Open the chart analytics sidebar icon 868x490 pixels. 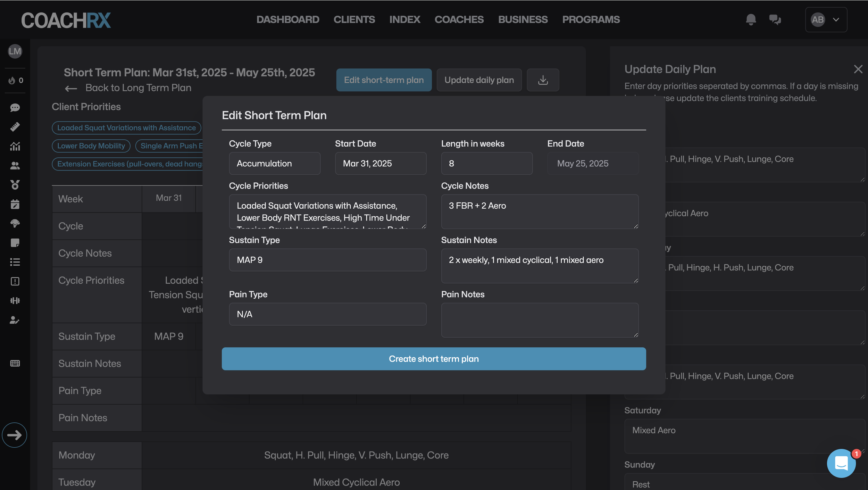click(x=15, y=146)
